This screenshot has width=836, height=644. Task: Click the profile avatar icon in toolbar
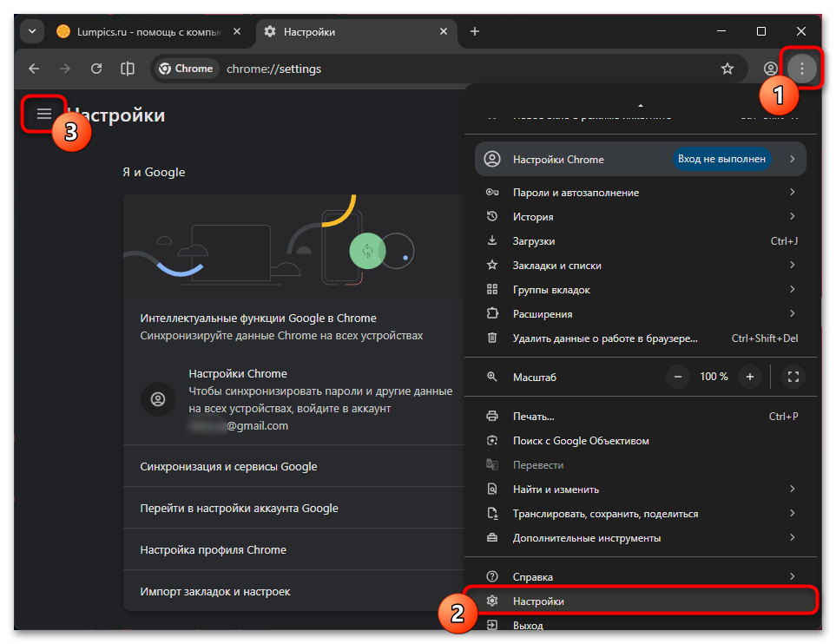pyautogui.click(x=770, y=69)
